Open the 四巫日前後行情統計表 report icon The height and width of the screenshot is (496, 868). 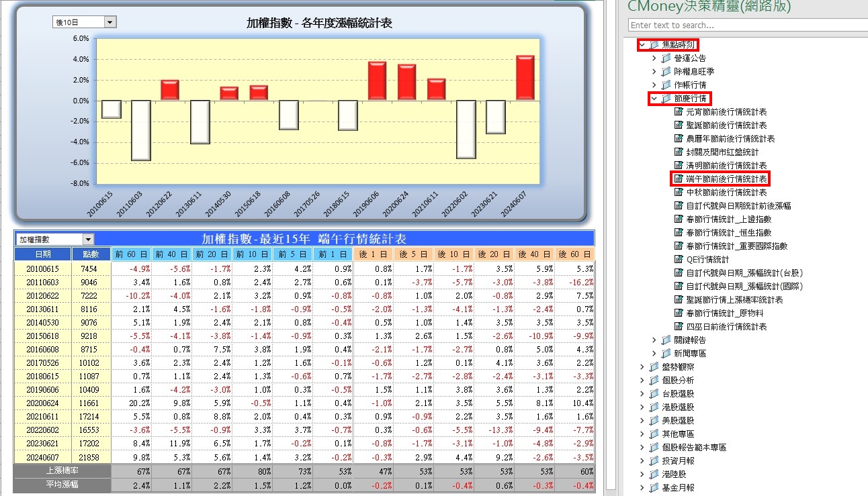tap(679, 327)
